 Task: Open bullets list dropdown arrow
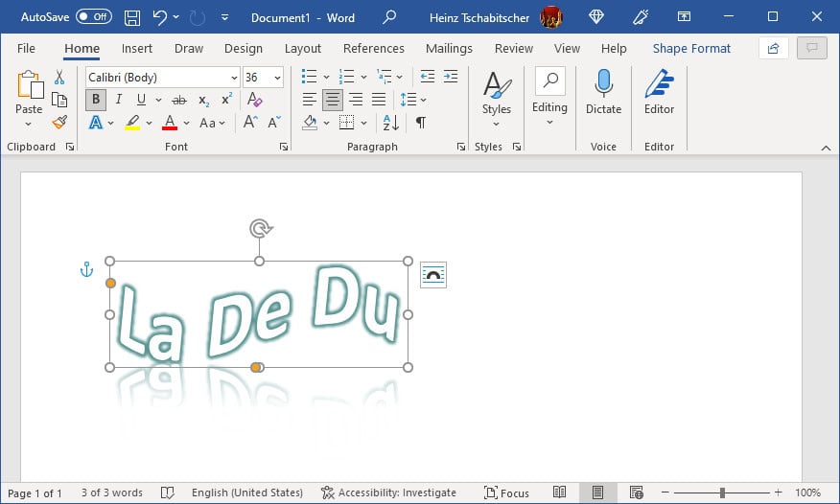326,77
